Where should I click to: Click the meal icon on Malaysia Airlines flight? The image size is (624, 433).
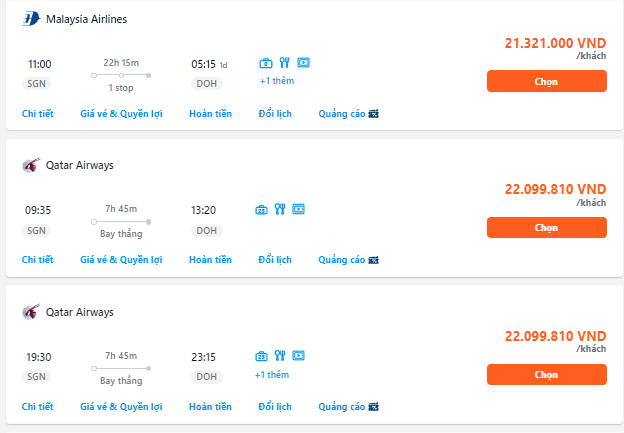[x=284, y=62]
